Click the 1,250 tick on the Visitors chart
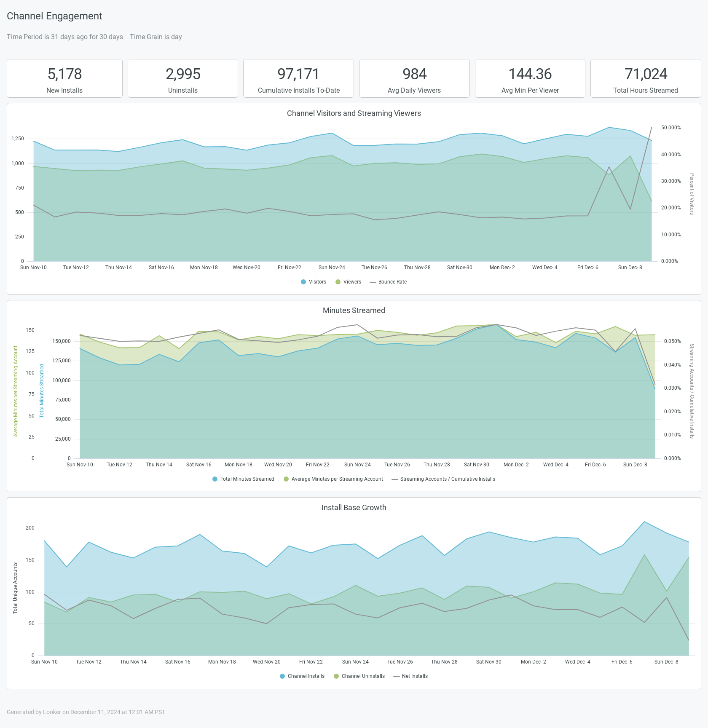Image resolution: width=708 pixels, height=728 pixels. tap(18, 139)
